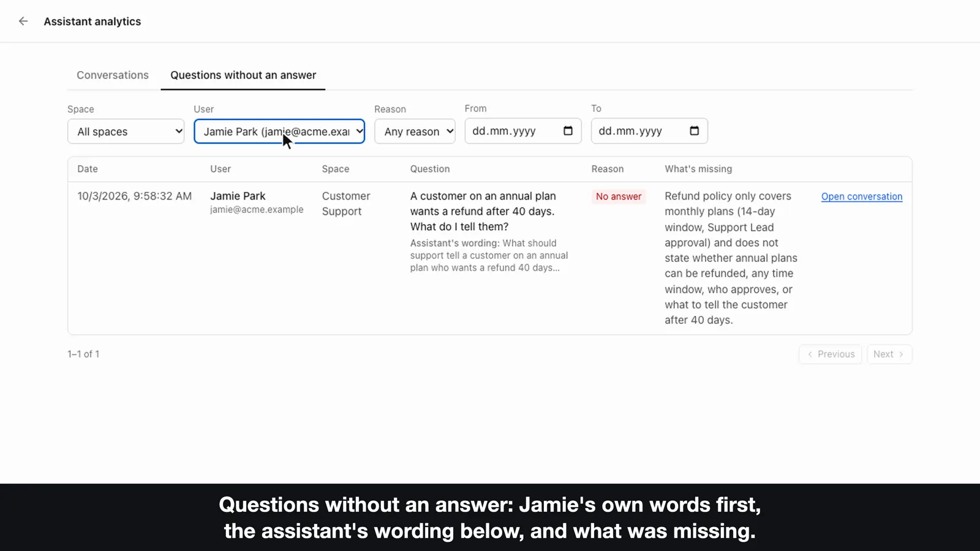Click the What's missing column header

coord(698,169)
